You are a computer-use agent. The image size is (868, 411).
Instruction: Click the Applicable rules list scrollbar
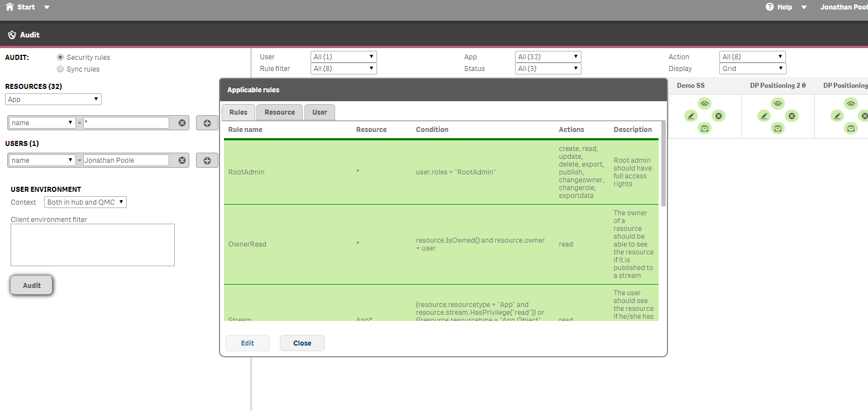(x=663, y=164)
